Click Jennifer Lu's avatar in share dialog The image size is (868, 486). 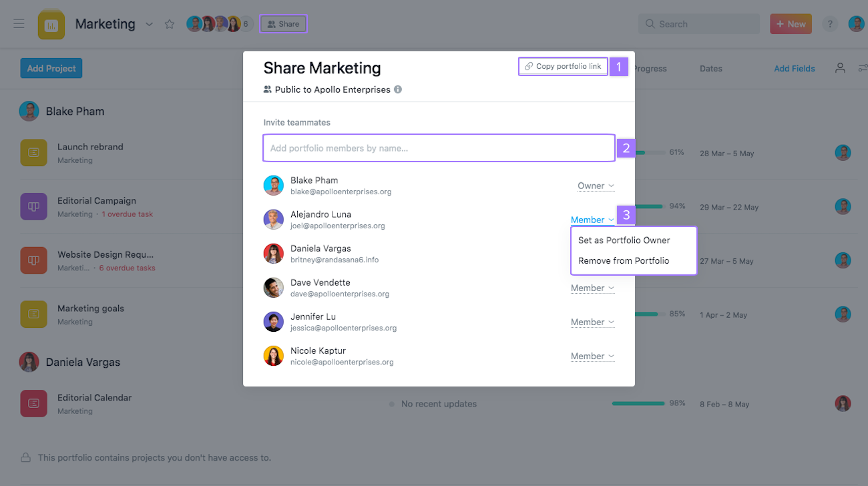pyautogui.click(x=274, y=322)
